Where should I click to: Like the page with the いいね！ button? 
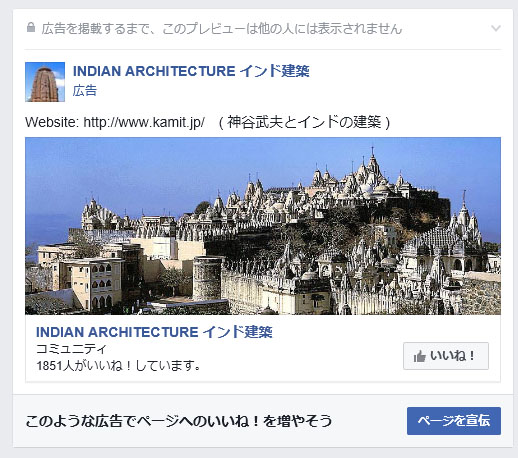coord(446,356)
